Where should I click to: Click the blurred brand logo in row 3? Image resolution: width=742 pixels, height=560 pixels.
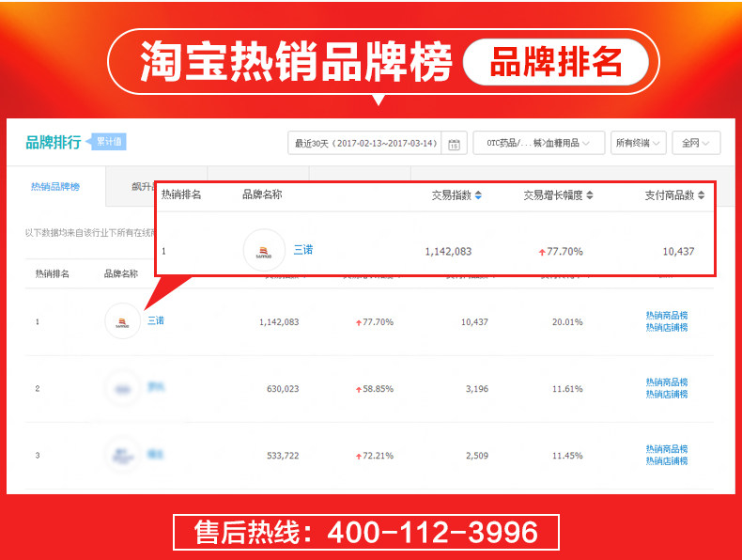tap(122, 456)
